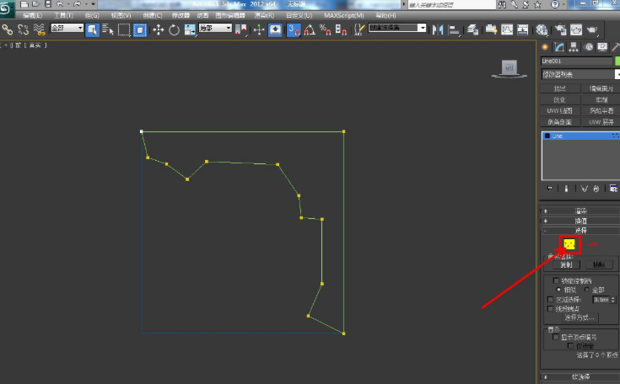Open the Tools (T) menu

[64, 15]
